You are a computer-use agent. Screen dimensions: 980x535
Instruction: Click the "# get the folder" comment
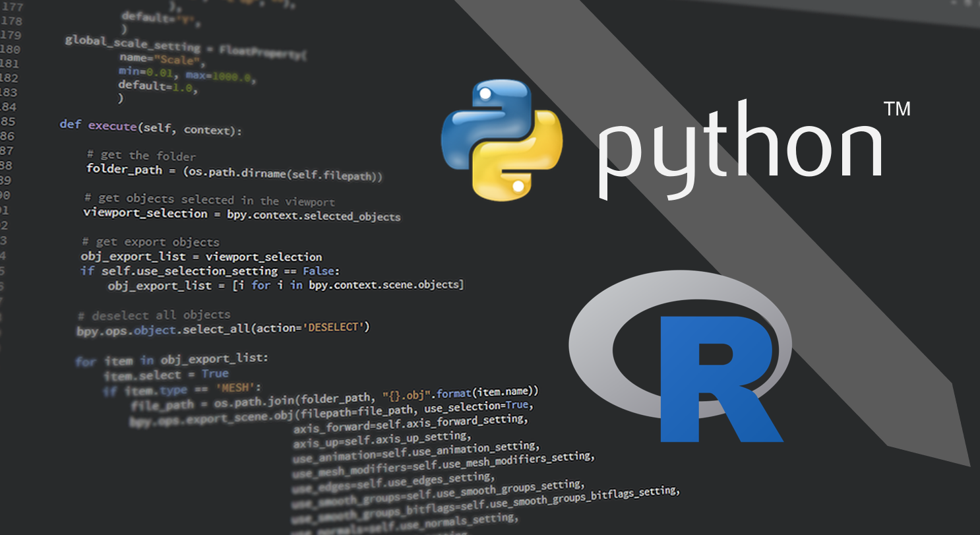click(x=141, y=156)
